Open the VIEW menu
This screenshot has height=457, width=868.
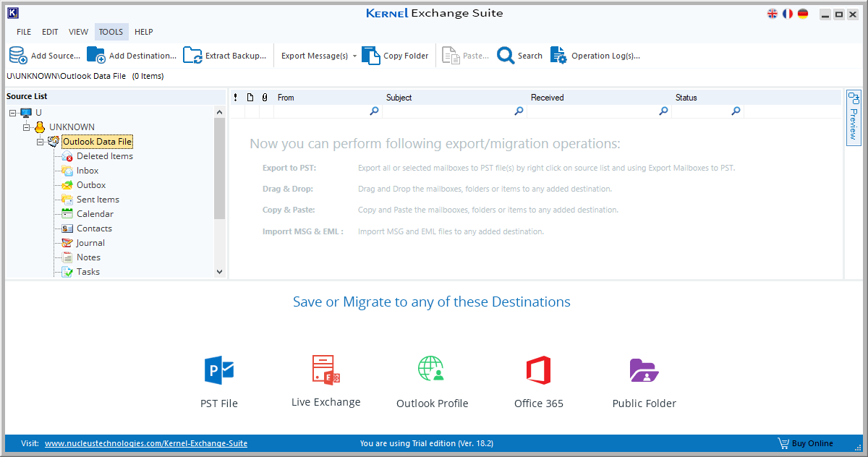(78, 31)
